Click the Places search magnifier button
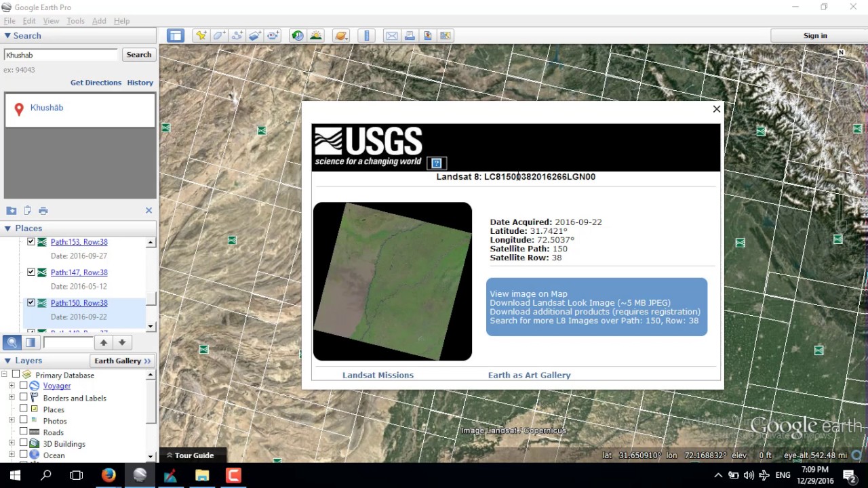The image size is (868, 488). [x=12, y=342]
